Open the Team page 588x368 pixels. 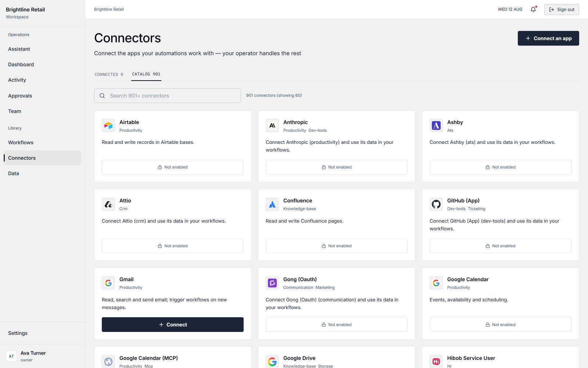(x=42, y=111)
